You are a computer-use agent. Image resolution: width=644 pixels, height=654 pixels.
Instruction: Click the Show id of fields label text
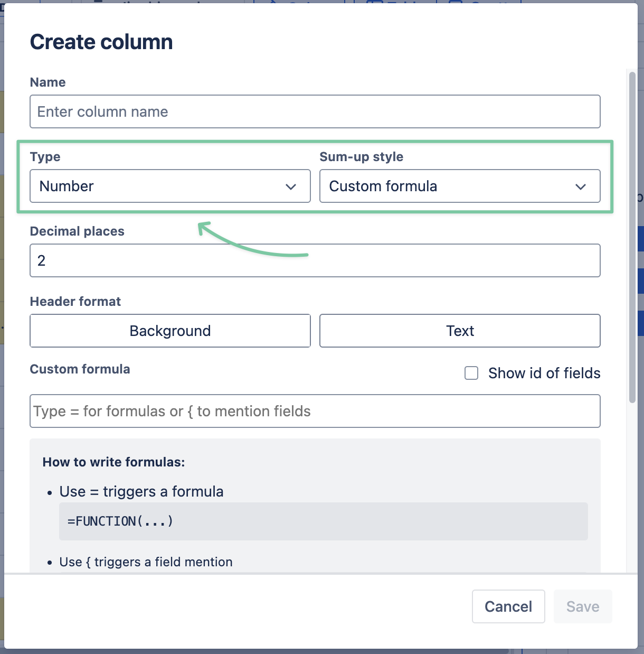click(544, 373)
